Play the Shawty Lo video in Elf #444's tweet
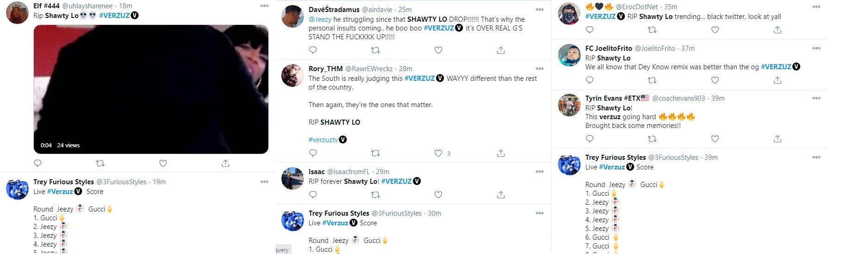 point(151,89)
